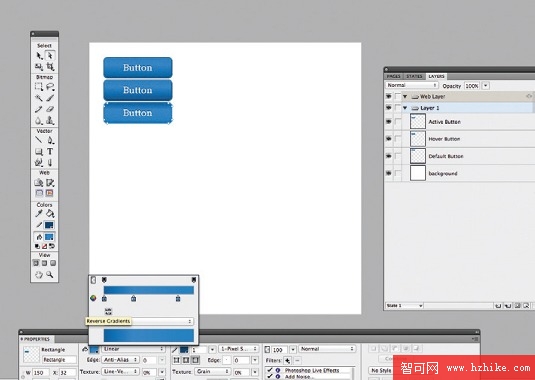Click the Show Slices and Hotspots button
The image size is (535, 380).
pos(49,193)
